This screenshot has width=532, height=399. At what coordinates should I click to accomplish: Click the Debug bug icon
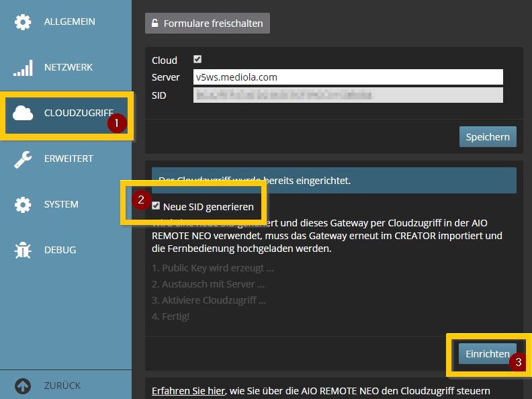tap(23, 250)
